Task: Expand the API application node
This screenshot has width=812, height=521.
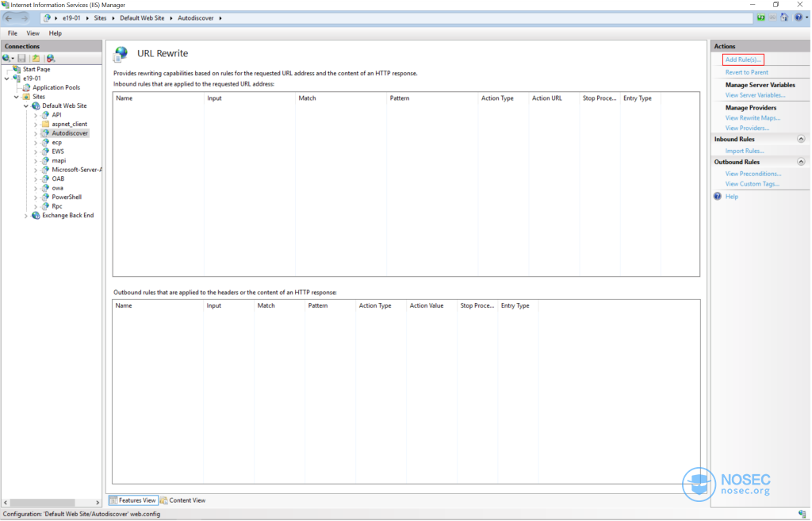Action: 36,115
